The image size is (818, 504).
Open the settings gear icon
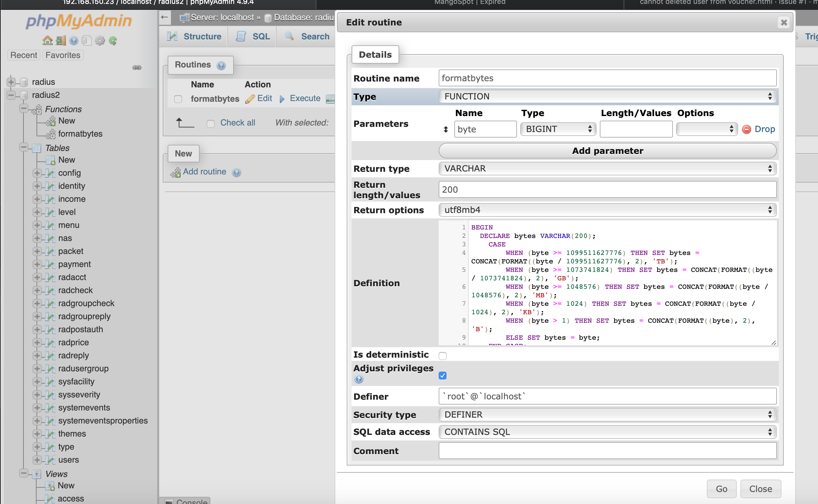[x=100, y=40]
